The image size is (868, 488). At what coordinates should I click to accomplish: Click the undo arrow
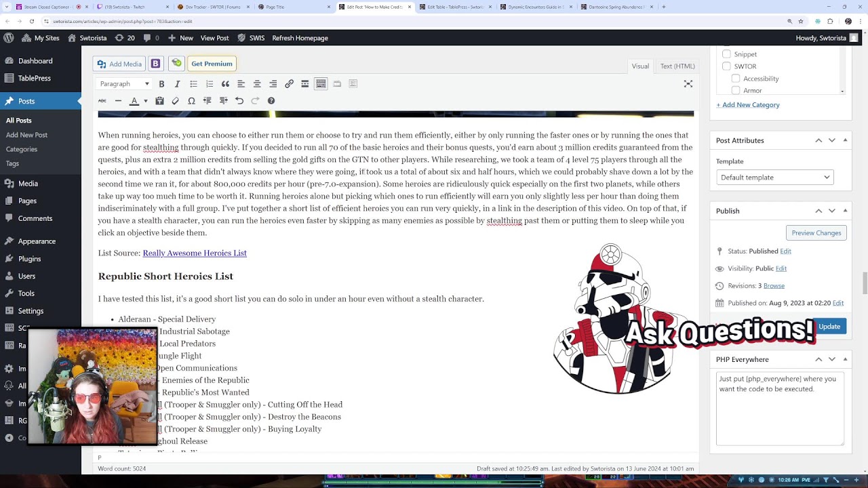coord(239,101)
